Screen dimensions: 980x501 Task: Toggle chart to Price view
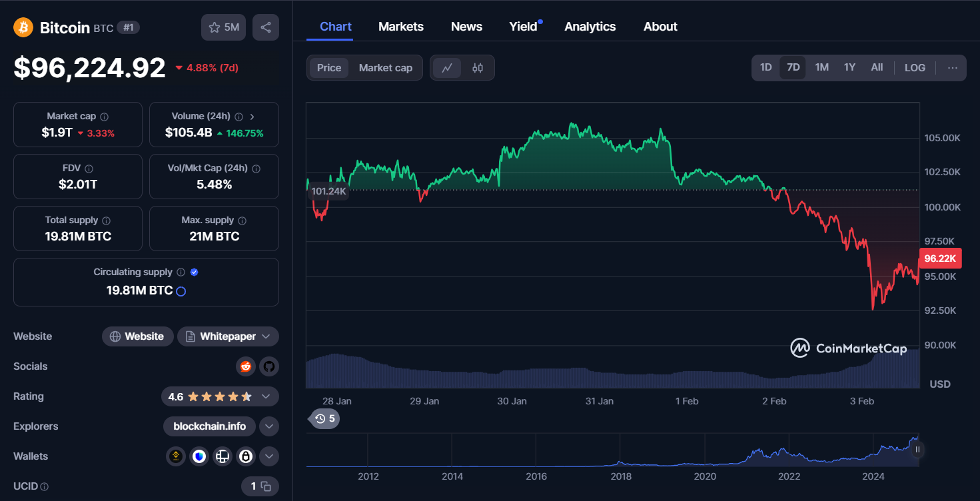[329, 68]
